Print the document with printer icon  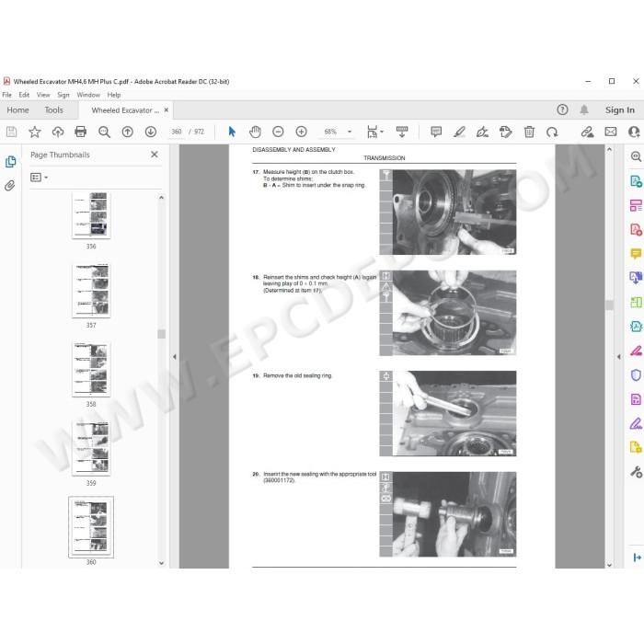81,132
